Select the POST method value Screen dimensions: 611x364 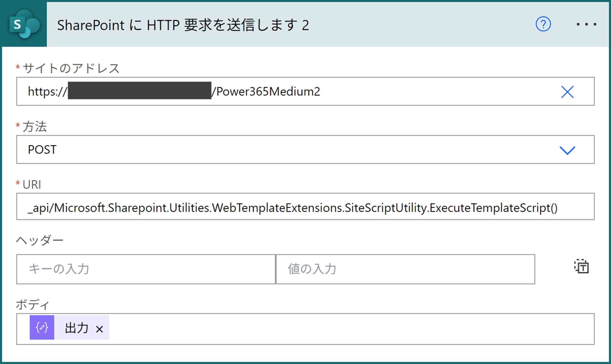tap(42, 150)
